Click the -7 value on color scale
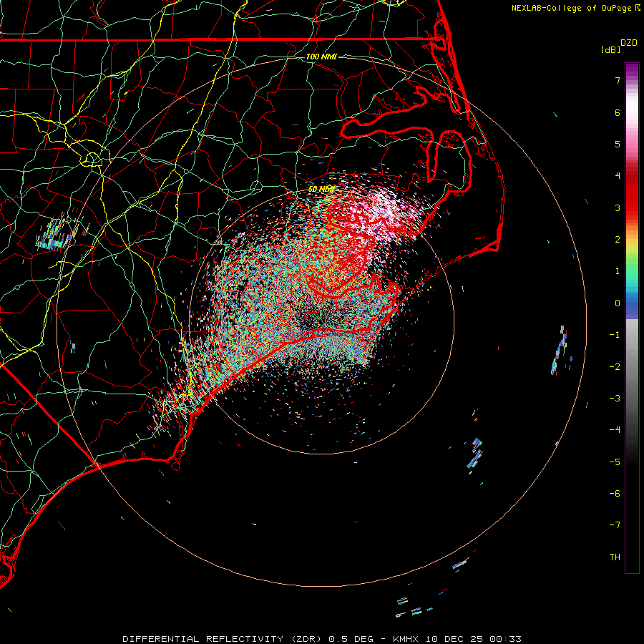Screen dimensions: 644x644 pyautogui.click(x=615, y=525)
